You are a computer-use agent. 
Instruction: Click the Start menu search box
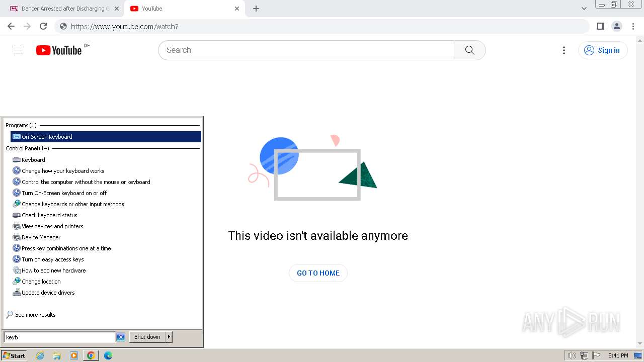coord(59,337)
